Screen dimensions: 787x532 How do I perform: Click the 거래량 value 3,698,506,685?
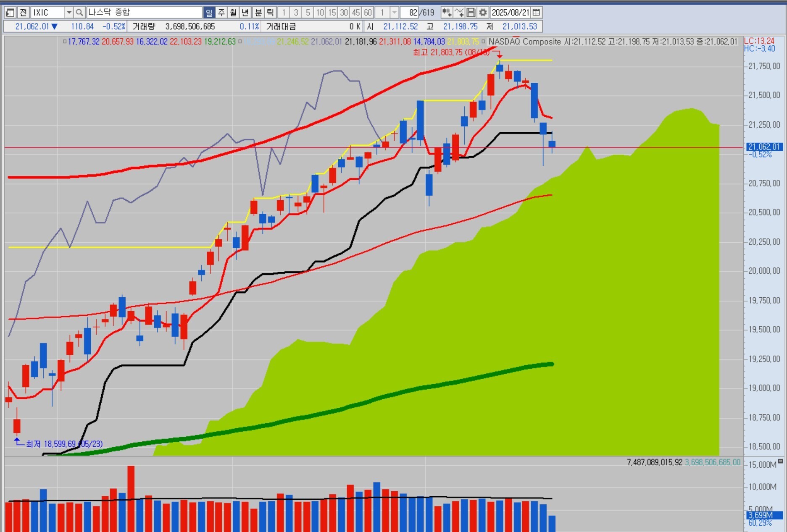190,26
